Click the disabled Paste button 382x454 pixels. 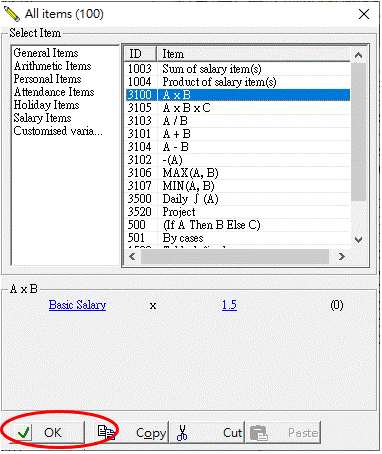283,432
